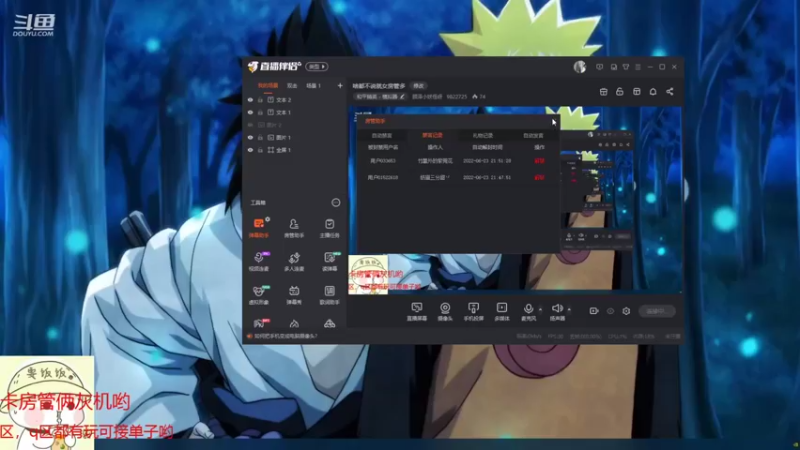Click the start streaming button at bottom right
This screenshot has width=800, height=450.
coord(657,311)
